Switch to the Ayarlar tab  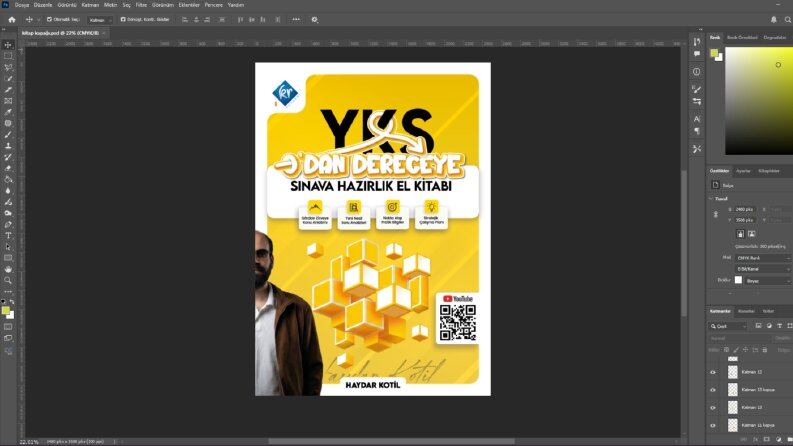(743, 171)
